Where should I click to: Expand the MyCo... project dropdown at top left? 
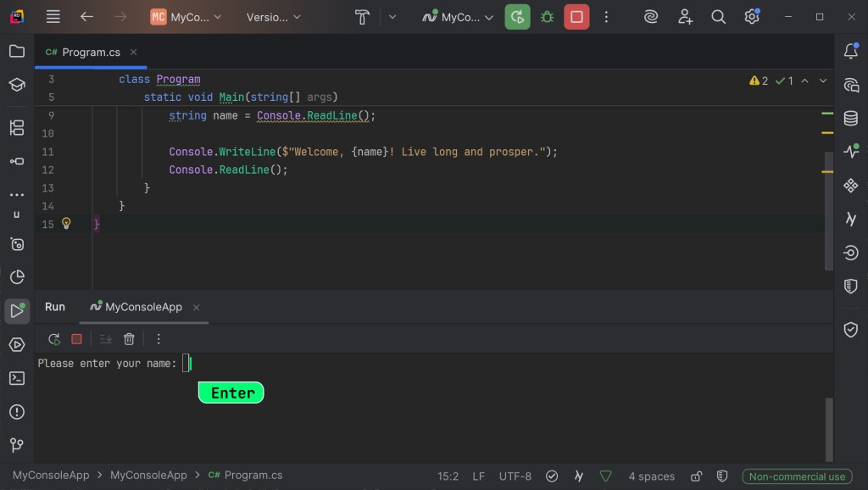[x=186, y=17]
